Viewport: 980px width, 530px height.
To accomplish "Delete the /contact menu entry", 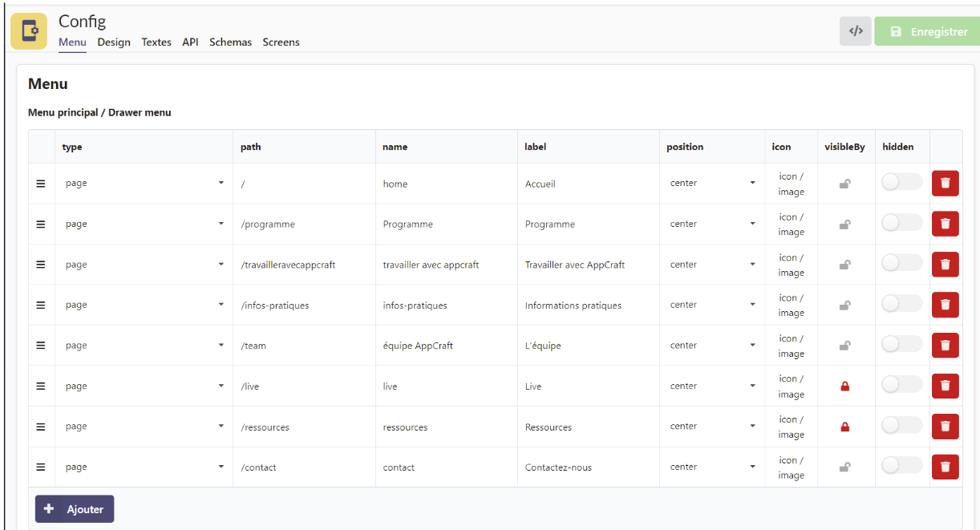I will tap(945, 467).
